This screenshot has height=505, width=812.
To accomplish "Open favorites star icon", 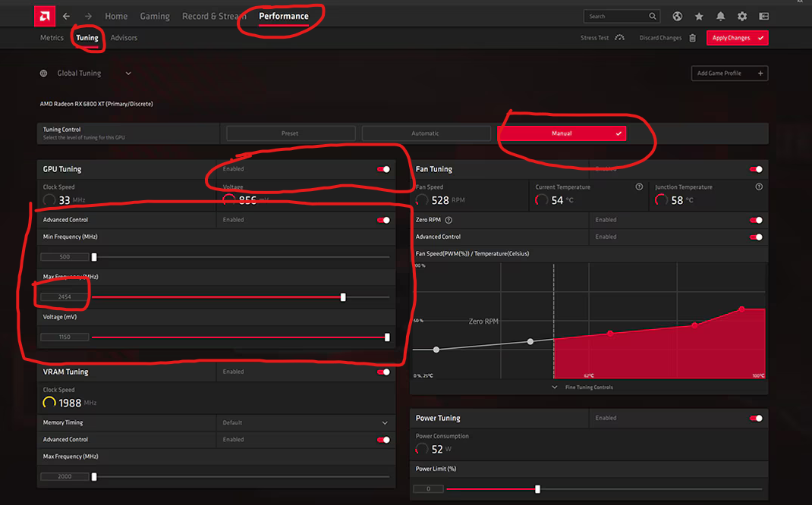I will (x=699, y=17).
